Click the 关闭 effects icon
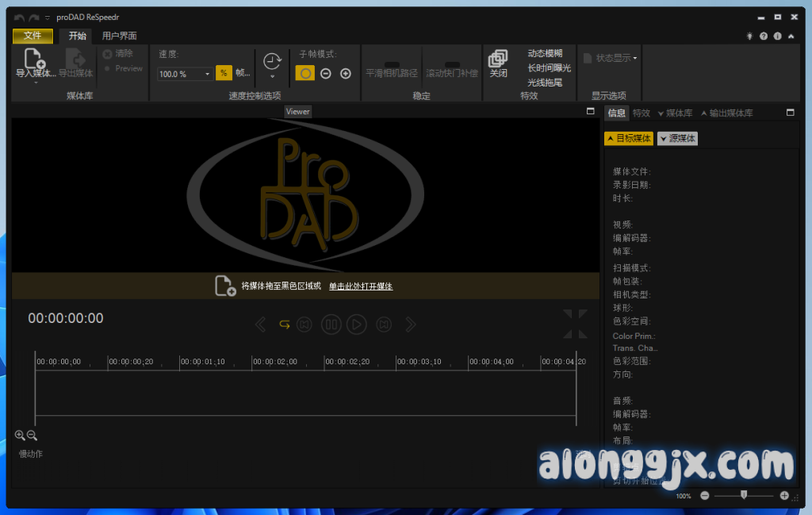Image resolution: width=812 pixels, height=515 pixels. (x=498, y=60)
